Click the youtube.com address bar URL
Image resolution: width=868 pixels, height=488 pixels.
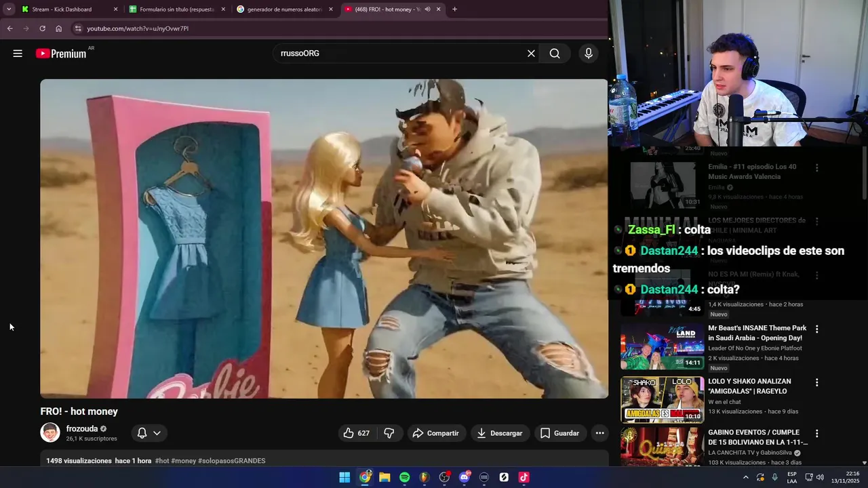click(138, 28)
